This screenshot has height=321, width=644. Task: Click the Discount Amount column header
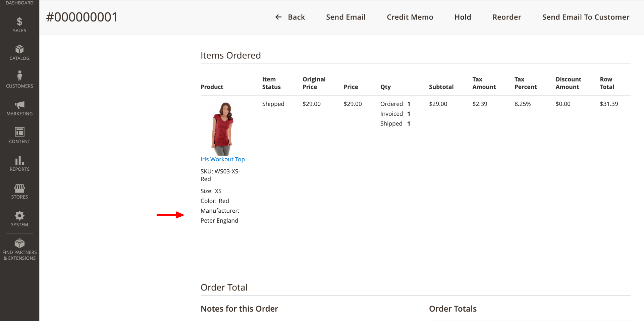pyautogui.click(x=568, y=83)
